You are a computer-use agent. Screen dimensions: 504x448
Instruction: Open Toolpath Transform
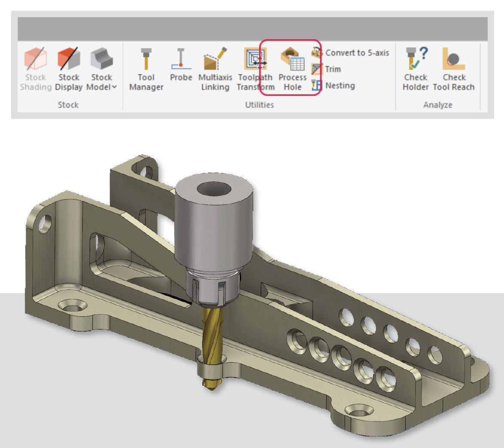click(255, 69)
